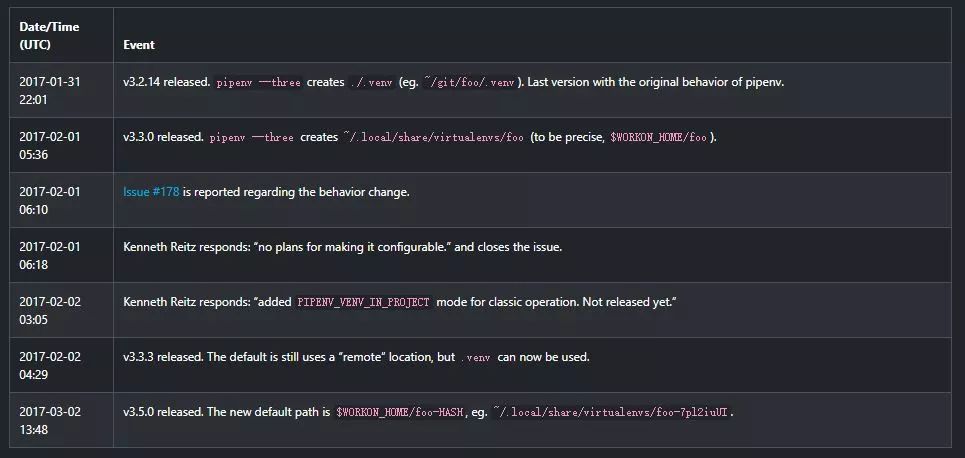Select the 2017-03-02 13:48 date cell
Image resolution: width=965 pixels, height=458 pixels.
[47, 421]
